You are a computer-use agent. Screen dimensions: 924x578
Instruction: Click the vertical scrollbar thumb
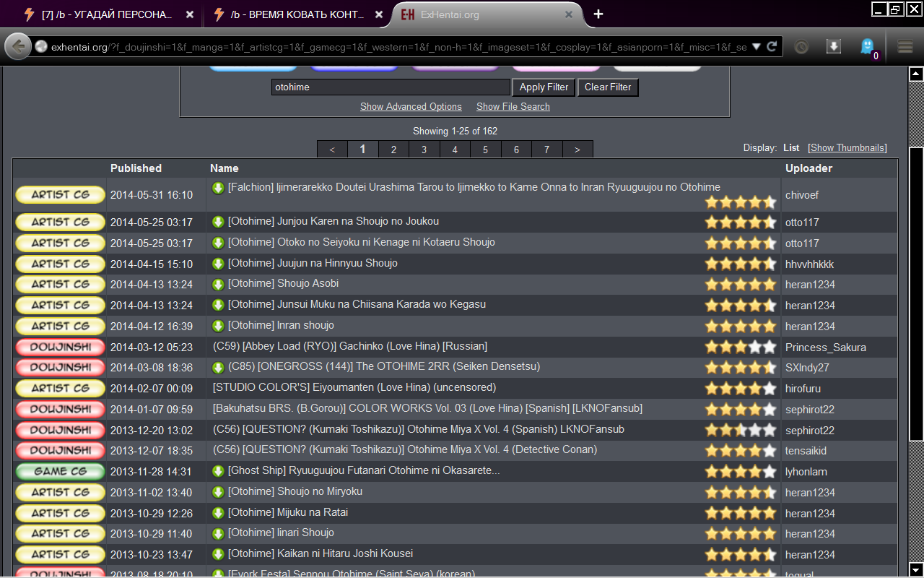click(916, 294)
